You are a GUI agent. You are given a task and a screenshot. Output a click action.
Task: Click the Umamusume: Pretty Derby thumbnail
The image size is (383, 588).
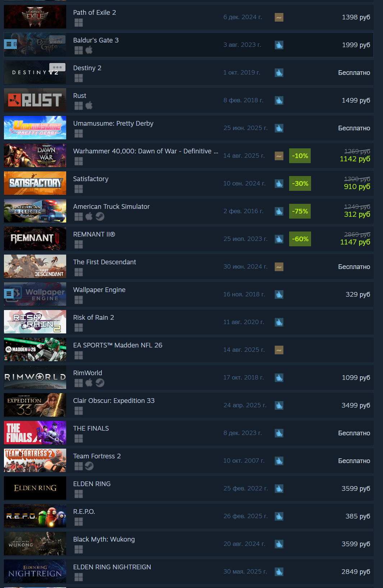[35, 128]
